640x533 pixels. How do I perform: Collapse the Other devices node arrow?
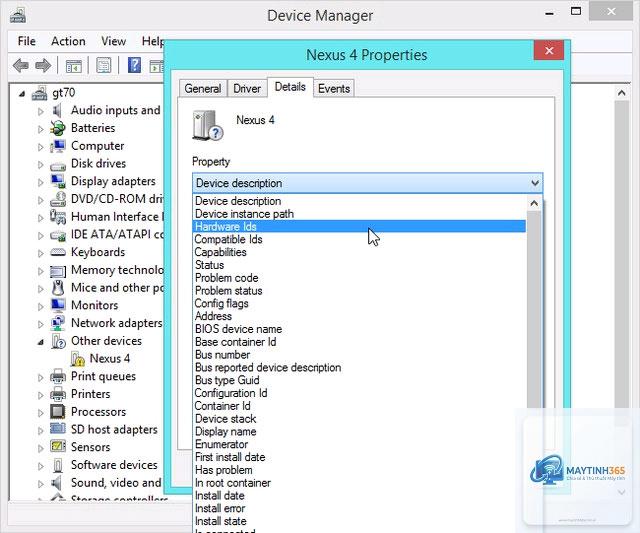click(40, 342)
